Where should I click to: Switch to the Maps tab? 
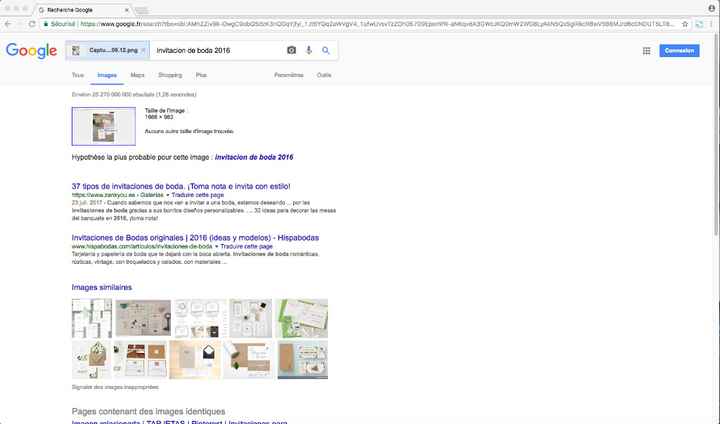pos(137,75)
